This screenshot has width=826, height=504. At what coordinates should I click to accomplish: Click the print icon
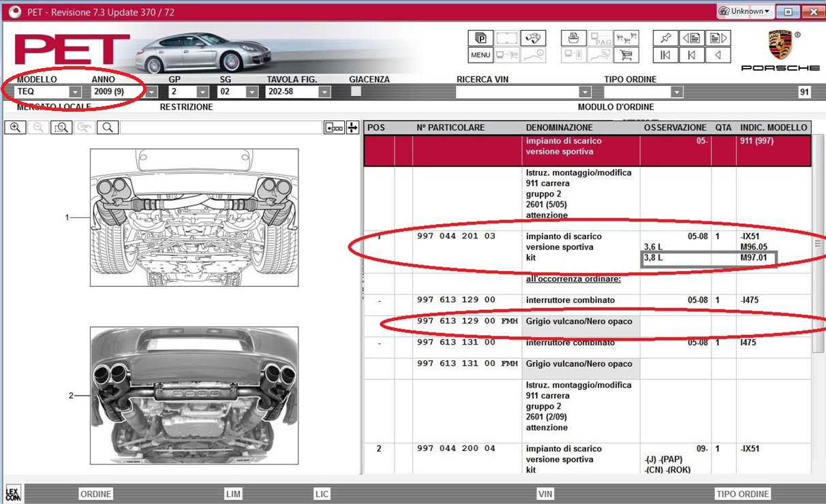click(573, 38)
